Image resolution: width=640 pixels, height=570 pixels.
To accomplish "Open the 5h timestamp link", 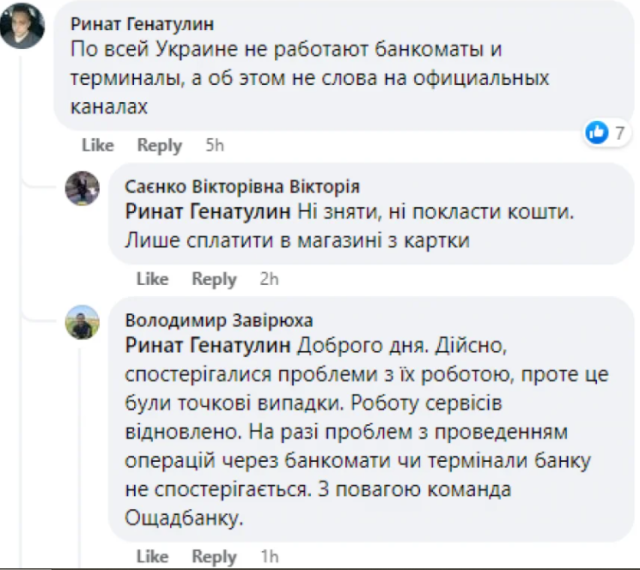I will (214, 145).
